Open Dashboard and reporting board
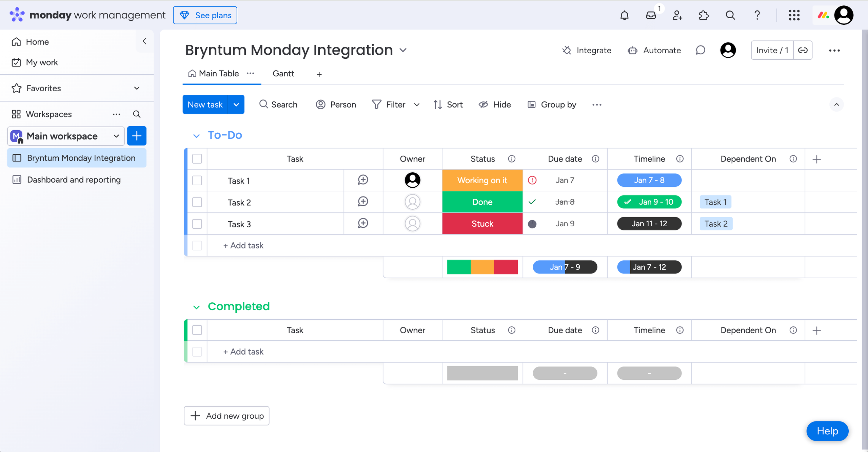This screenshot has width=868, height=452. click(77, 180)
